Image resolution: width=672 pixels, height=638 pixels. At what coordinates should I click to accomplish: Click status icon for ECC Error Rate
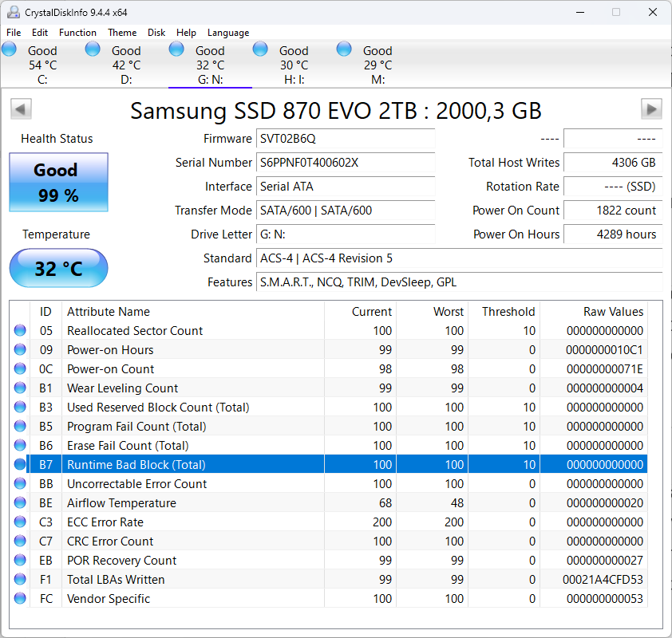tap(20, 522)
